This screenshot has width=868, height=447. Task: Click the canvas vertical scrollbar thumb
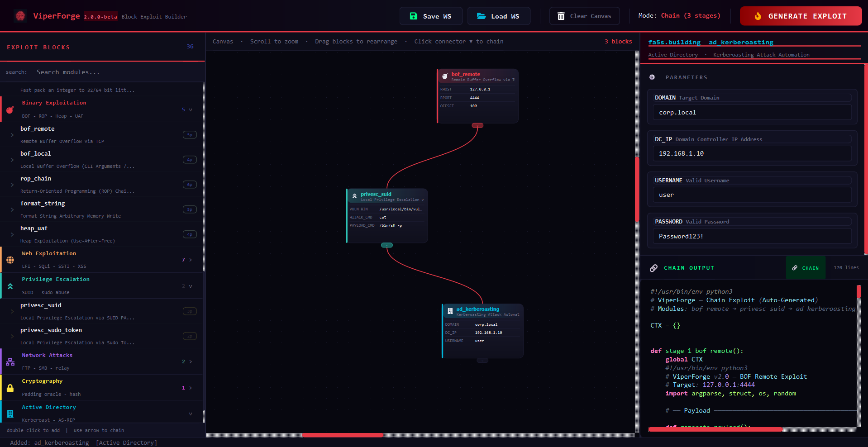coord(637,189)
